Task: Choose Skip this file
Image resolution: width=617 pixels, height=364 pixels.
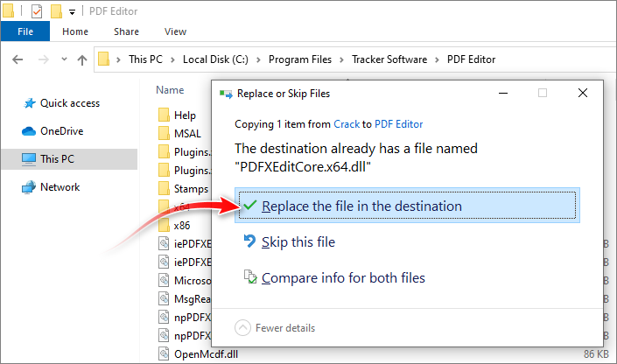Action: [298, 242]
